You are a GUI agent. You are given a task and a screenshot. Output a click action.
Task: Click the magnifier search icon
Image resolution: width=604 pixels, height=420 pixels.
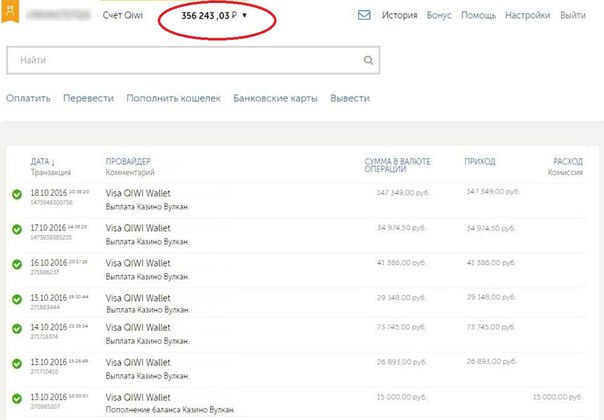(368, 60)
